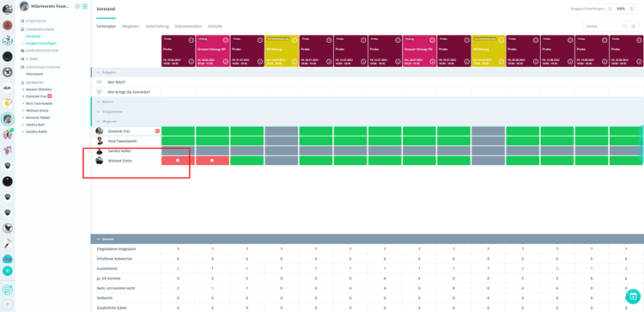Click the top user avatar in left rail
The width and height of the screenshot is (644, 312).
click(8, 9)
